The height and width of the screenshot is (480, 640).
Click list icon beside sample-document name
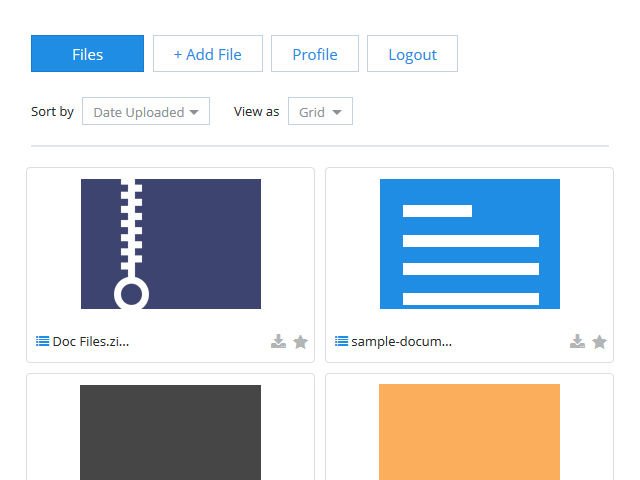pos(341,341)
